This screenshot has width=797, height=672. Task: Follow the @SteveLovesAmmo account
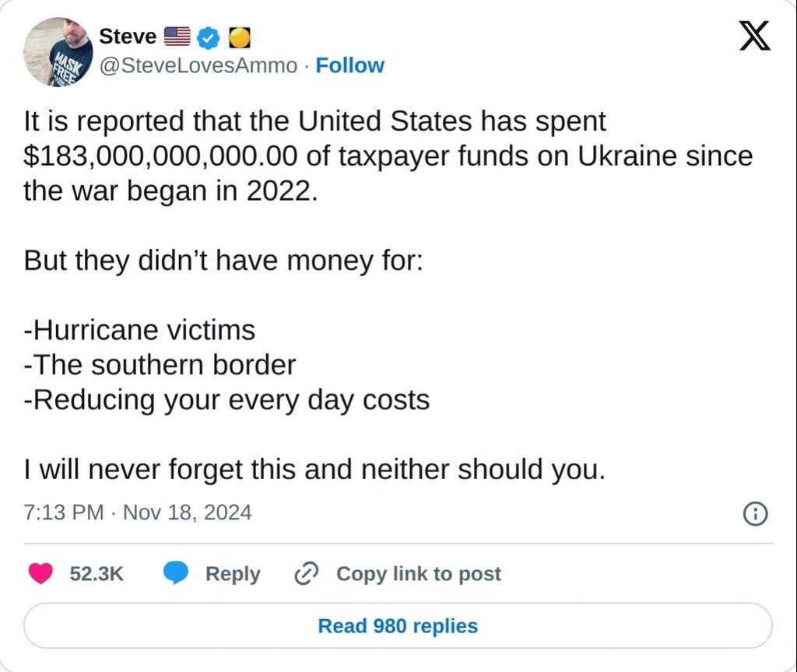(349, 66)
